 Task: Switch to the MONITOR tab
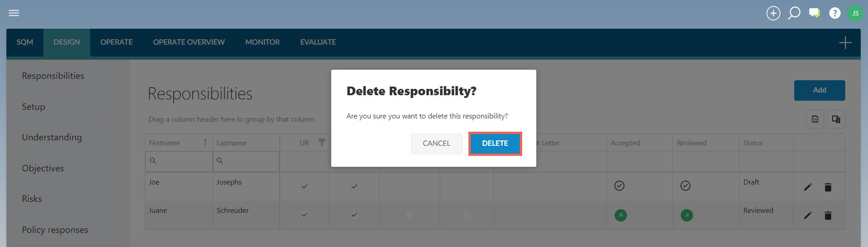click(262, 42)
